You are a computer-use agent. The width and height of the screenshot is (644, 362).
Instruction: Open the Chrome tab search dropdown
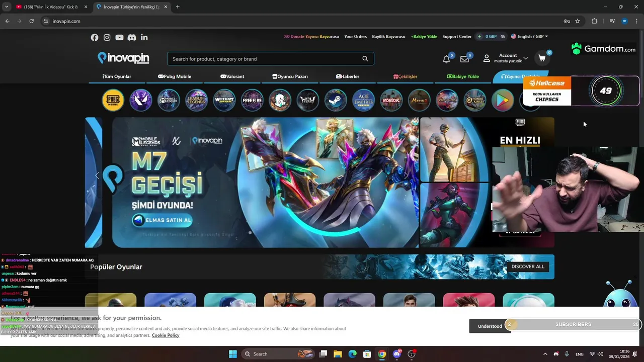click(7, 7)
